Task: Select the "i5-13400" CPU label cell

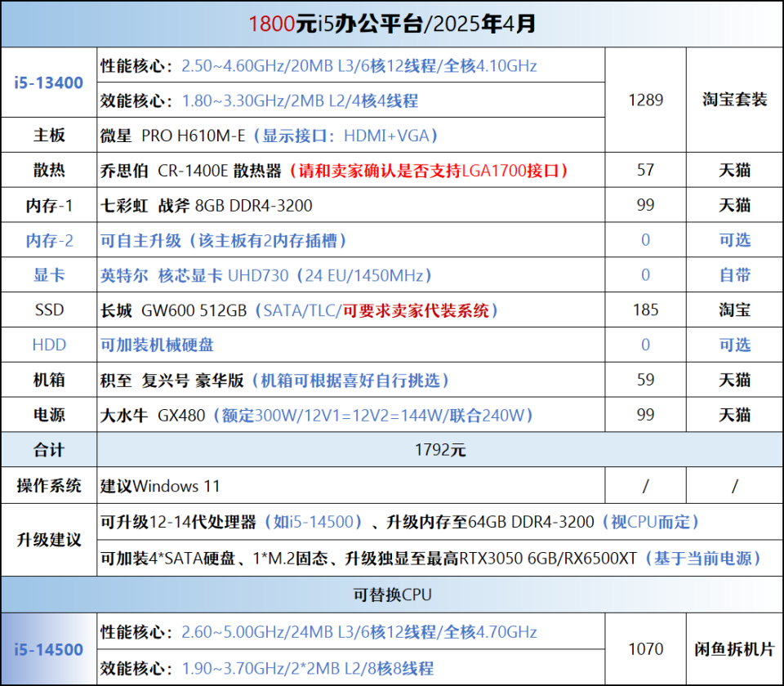Action: tap(48, 82)
